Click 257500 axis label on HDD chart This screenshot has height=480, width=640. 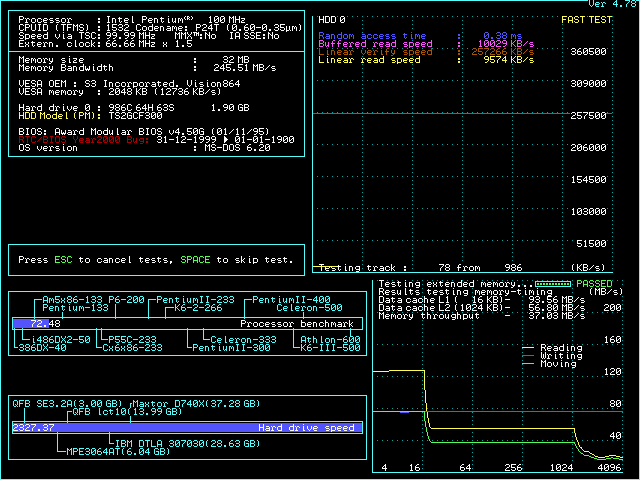pyautogui.click(x=588, y=116)
